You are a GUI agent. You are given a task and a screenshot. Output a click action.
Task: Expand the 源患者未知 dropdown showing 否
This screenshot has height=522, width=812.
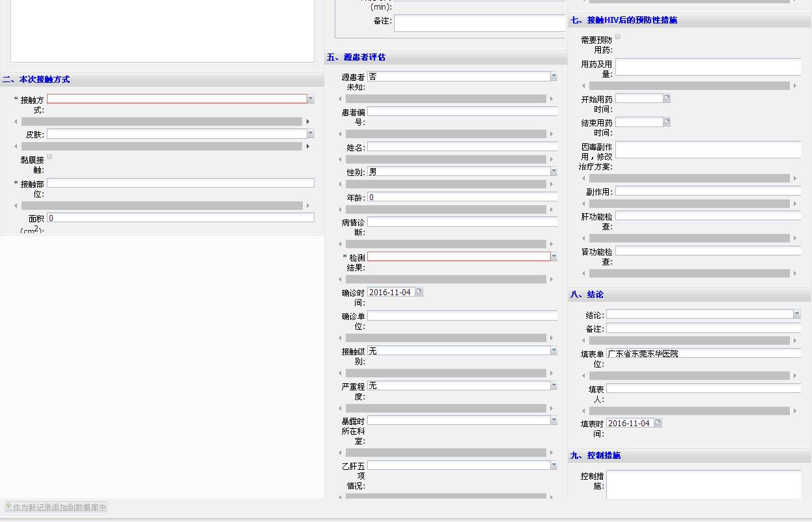click(x=554, y=76)
